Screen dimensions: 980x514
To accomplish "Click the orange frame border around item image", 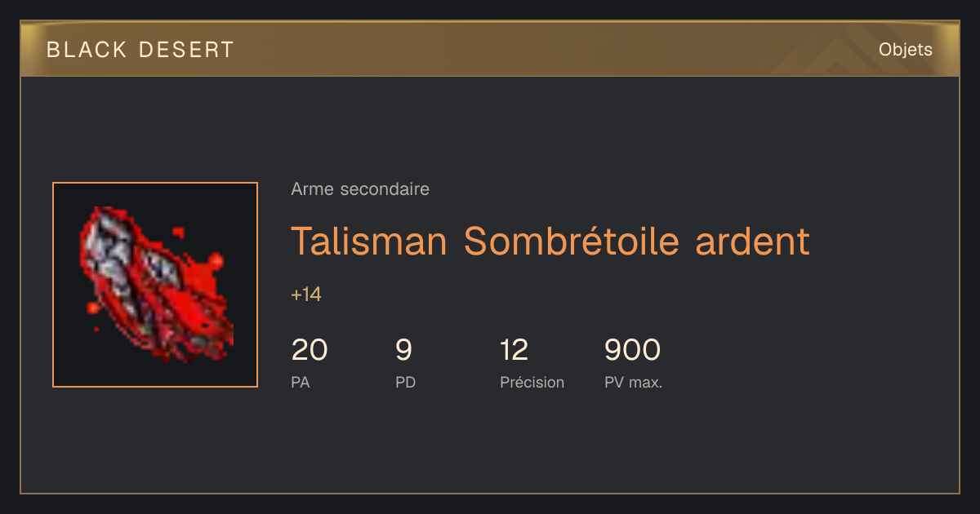I will (x=155, y=183).
